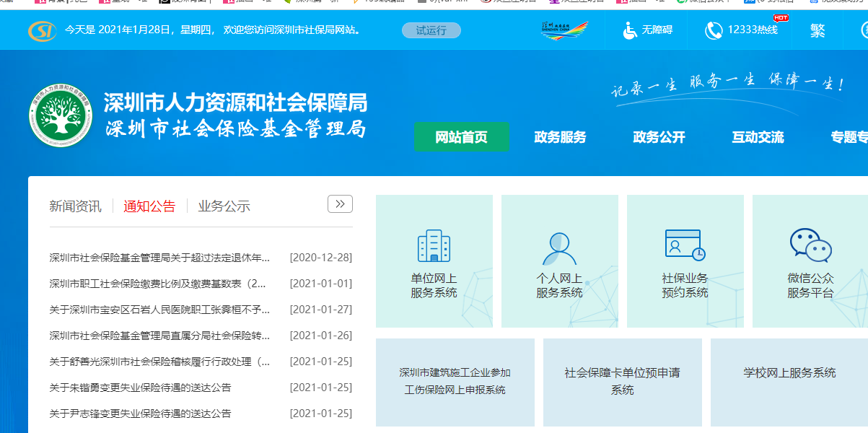The image size is (868, 433).
Task: Click the 12333热线 phone hotline icon
Action: (x=714, y=30)
